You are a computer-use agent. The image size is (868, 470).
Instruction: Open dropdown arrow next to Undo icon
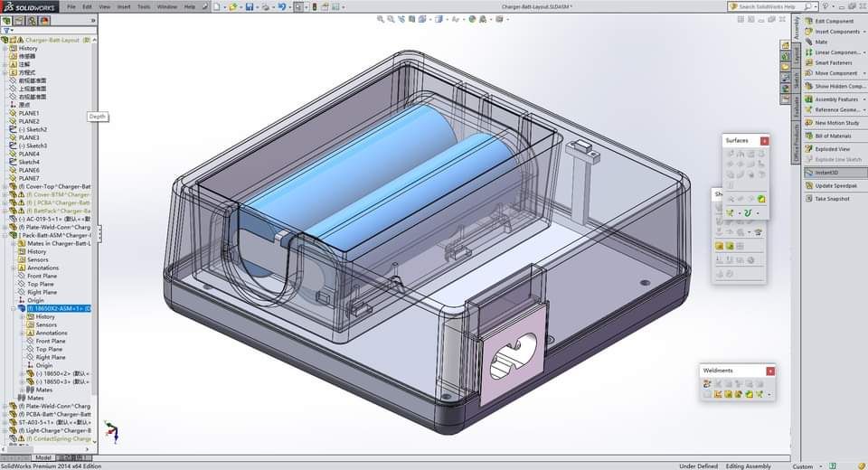(290, 7)
